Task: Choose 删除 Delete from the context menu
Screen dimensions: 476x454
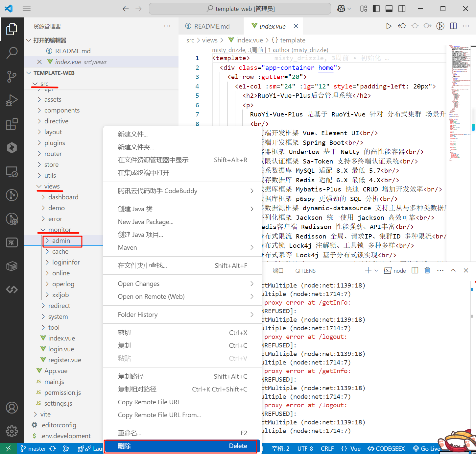Action: point(182,446)
